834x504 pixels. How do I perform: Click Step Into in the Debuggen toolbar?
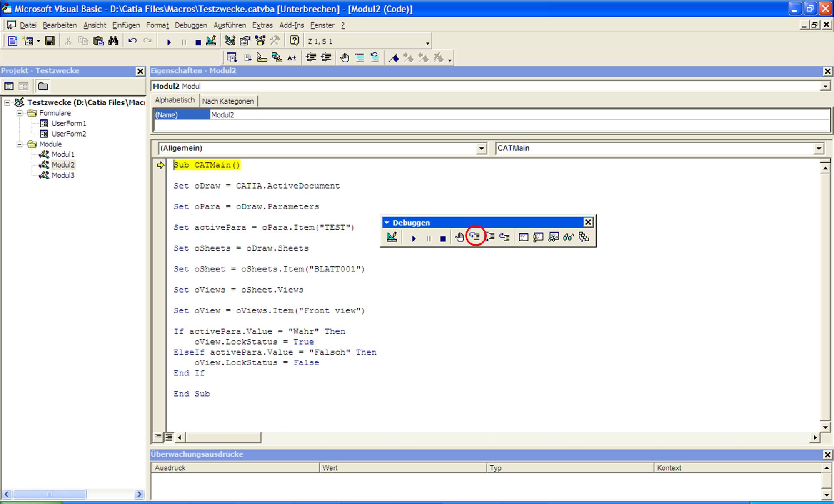[475, 237]
